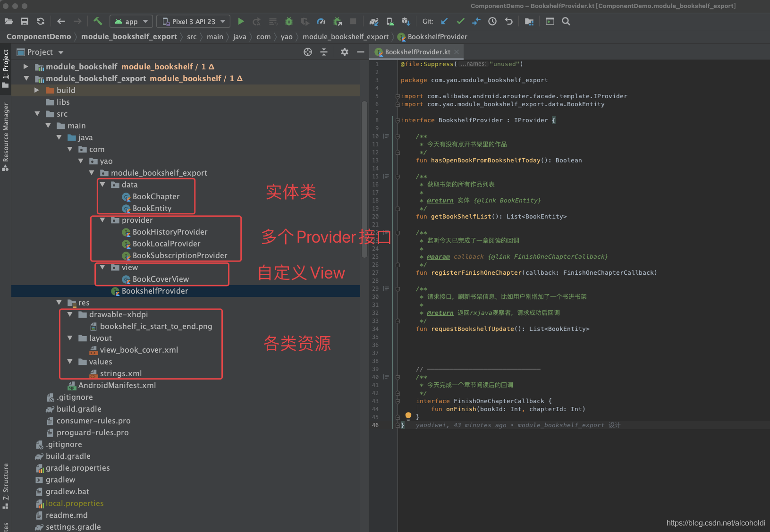Run the app with green play button

tap(241, 21)
